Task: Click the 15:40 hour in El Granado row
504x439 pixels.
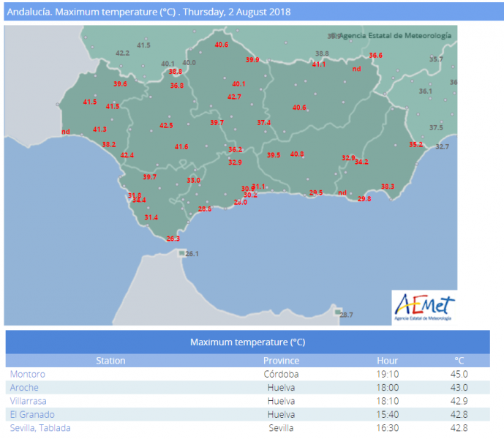Action: point(388,415)
